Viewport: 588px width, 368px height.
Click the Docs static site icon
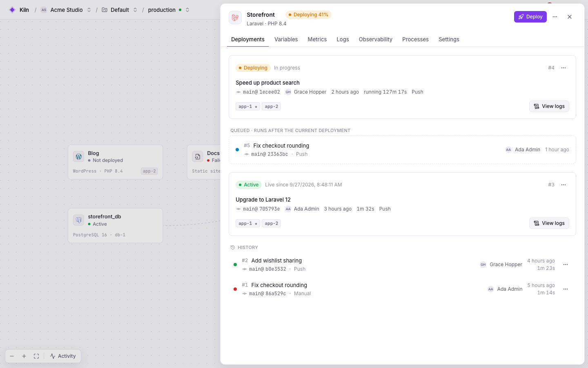[x=198, y=157]
